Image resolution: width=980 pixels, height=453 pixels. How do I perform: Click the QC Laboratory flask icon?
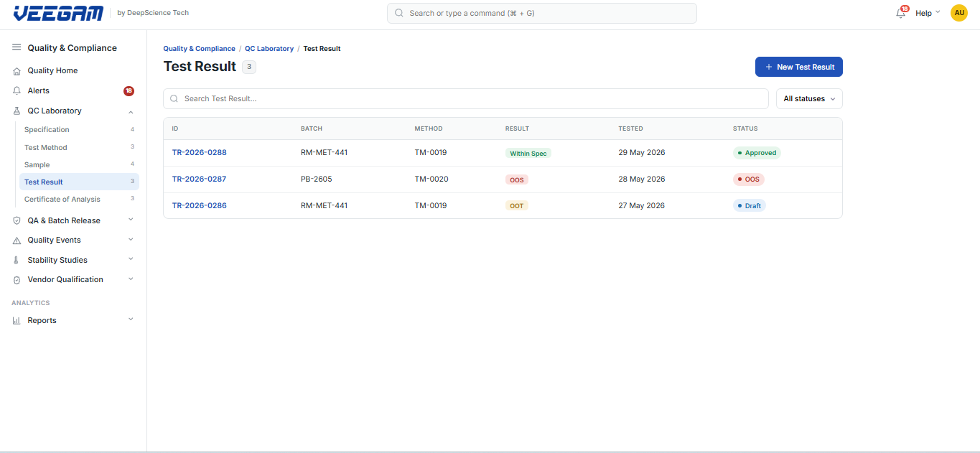click(x=17, y=111)
